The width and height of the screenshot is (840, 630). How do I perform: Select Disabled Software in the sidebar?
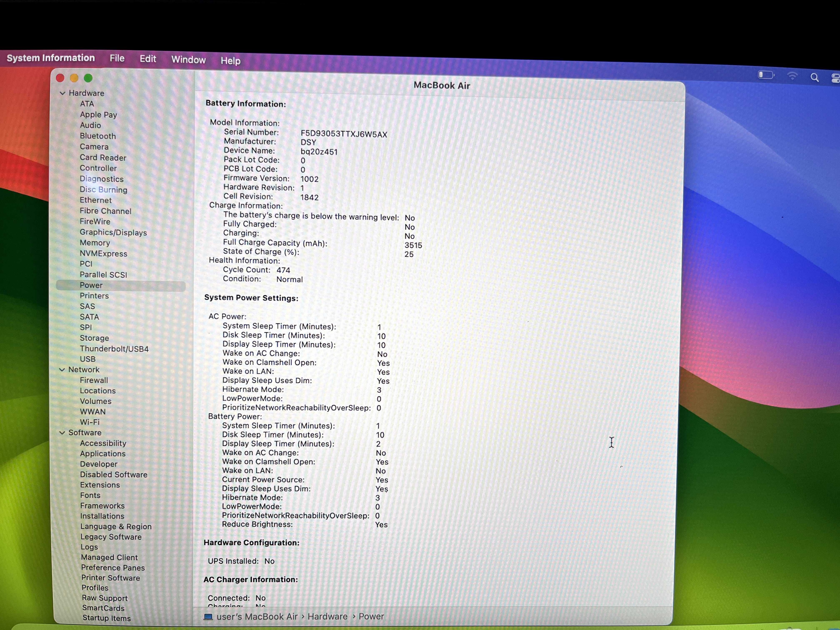point(114,474)
